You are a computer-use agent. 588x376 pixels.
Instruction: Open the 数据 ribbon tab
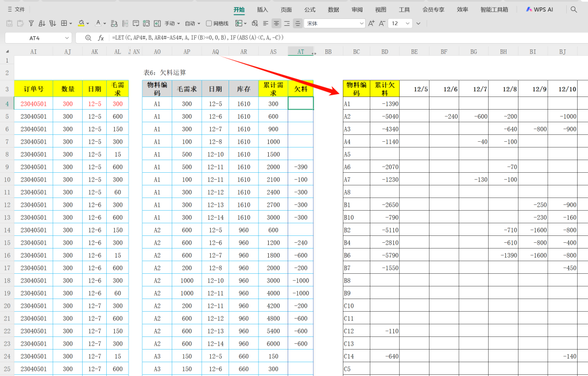(334, 10)
